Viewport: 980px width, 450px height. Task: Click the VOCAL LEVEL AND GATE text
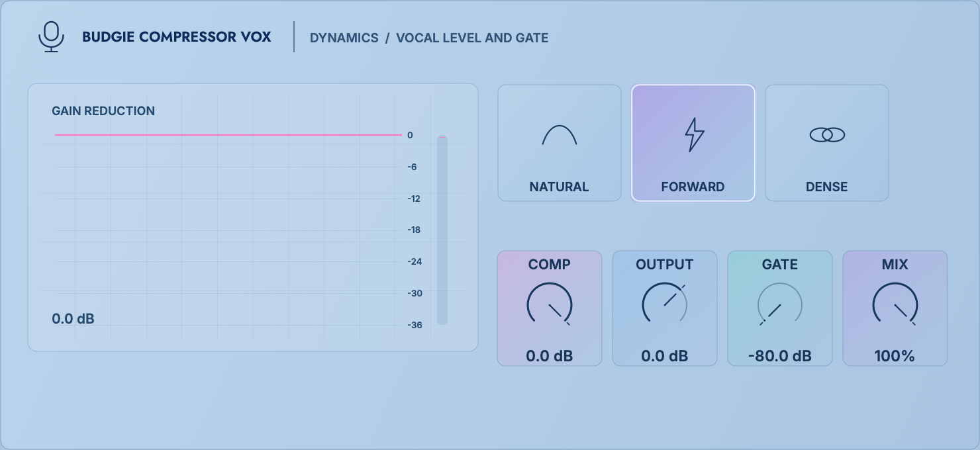(472, 38)
